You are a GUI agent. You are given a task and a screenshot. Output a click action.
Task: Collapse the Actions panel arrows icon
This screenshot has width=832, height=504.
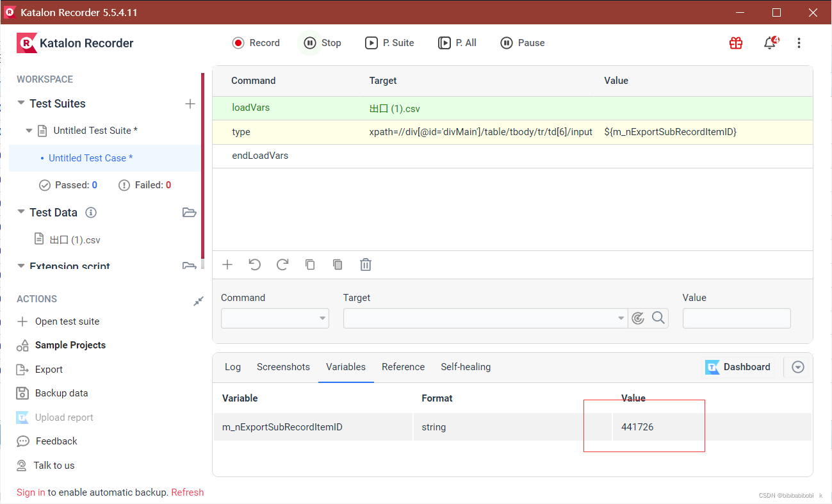click(199, 300)
